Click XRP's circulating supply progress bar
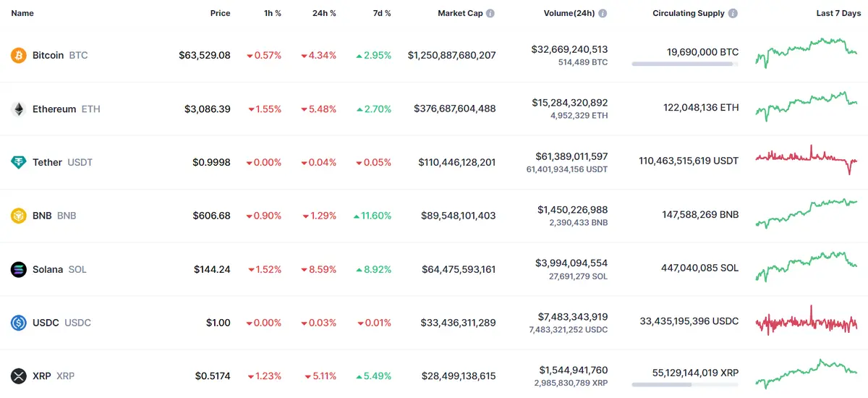The width and height of the screenshot is (868, 398). [x=685, y=385]
